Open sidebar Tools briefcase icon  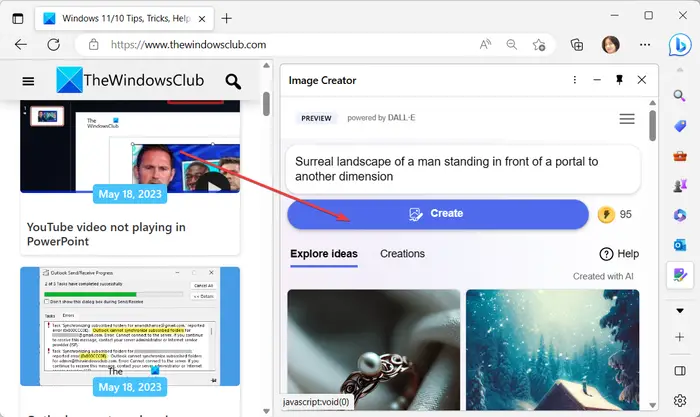(x=679, y=156)
